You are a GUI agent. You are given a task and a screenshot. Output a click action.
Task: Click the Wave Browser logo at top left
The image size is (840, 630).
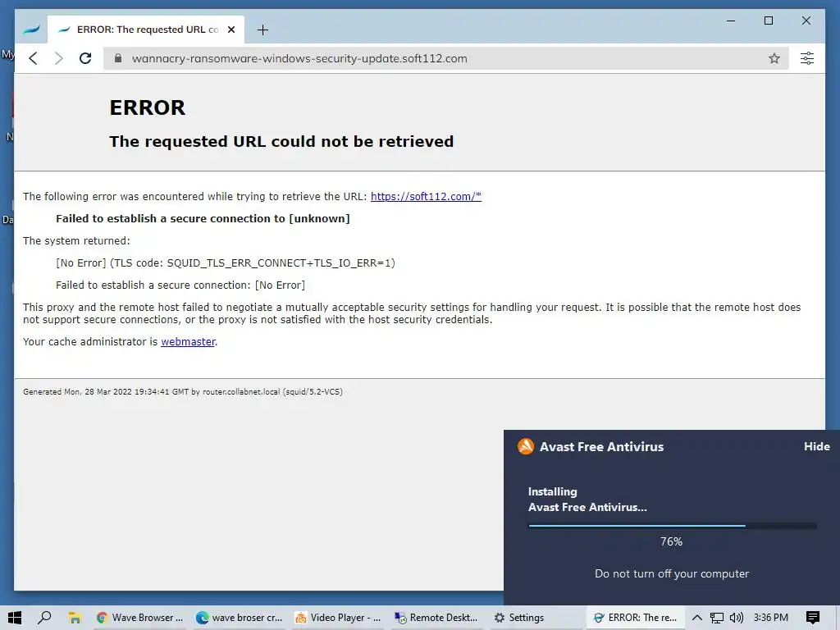(32, 30)
